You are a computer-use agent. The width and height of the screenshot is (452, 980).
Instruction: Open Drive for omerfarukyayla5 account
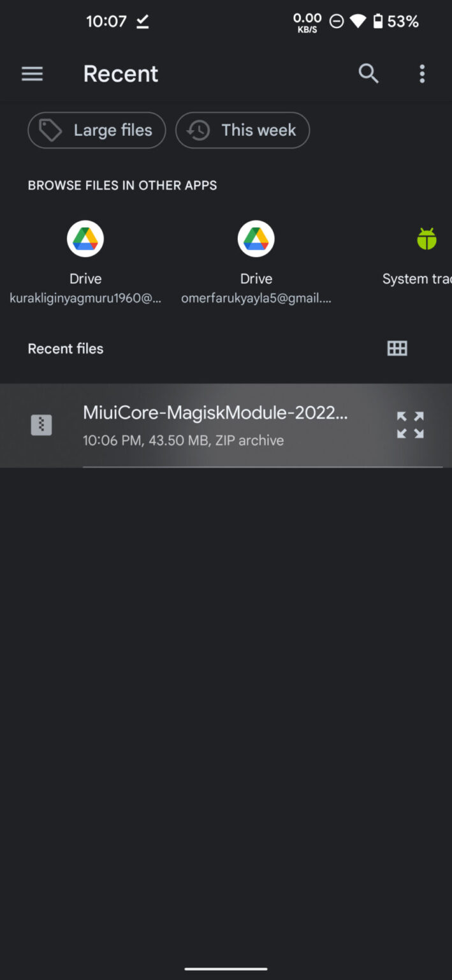point(256,255)
